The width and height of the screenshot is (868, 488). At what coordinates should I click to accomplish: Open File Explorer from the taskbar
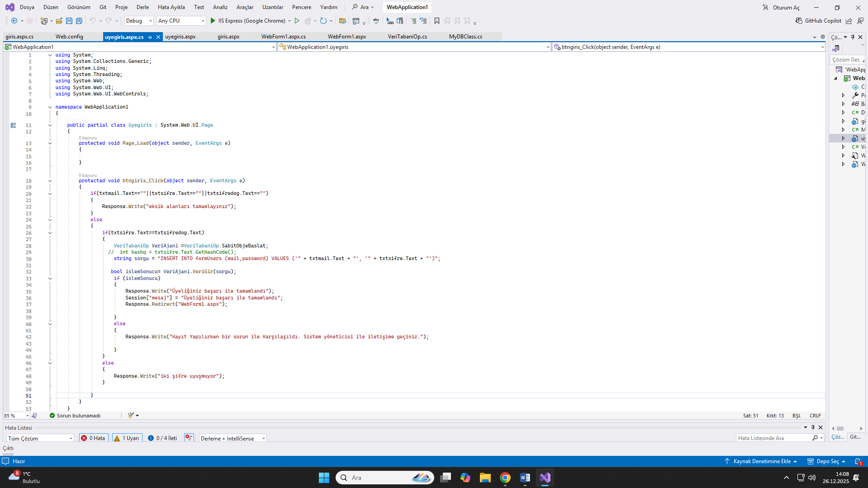[485, 478]
